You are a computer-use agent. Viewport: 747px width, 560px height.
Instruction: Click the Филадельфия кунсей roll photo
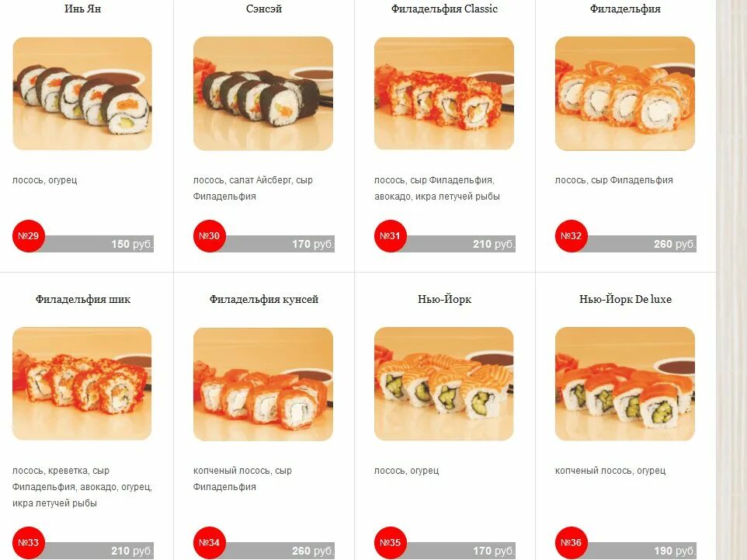[x=263, y=384]
